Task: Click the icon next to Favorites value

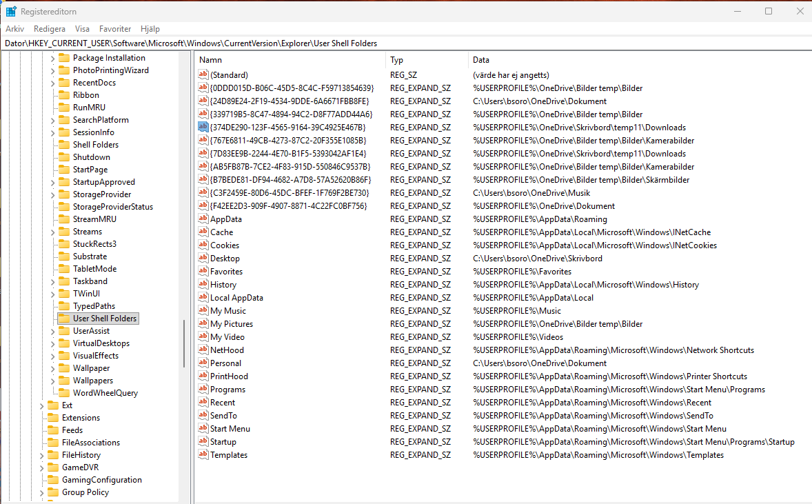Action: [203, 271]
